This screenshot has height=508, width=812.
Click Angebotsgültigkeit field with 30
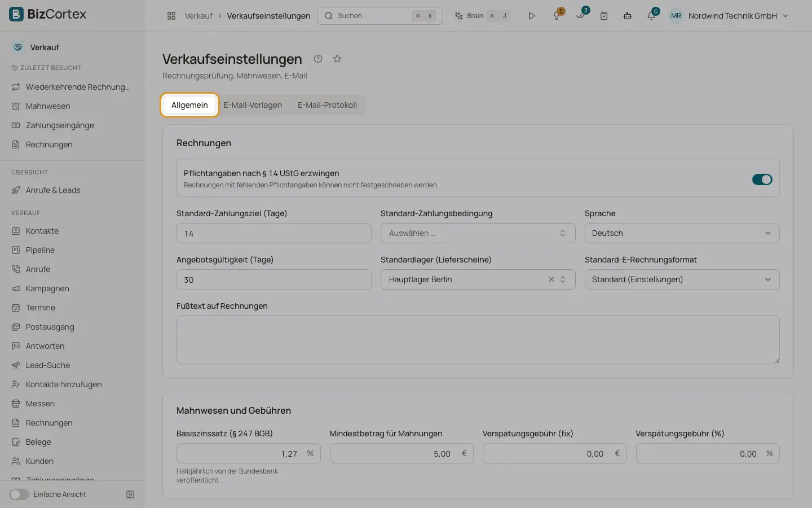click(x=273, y=279)
